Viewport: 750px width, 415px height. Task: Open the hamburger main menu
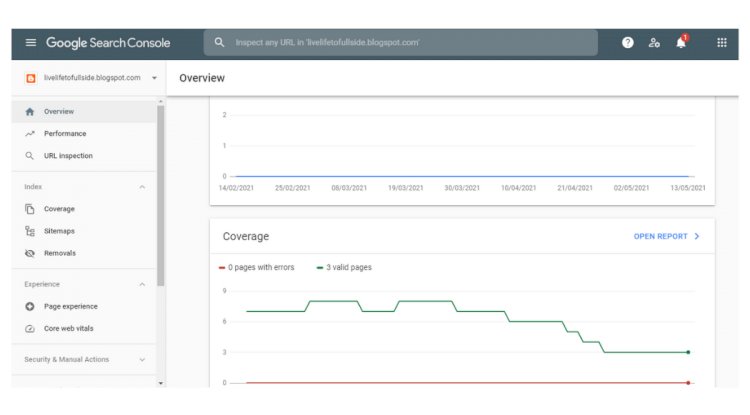[31, 43]
